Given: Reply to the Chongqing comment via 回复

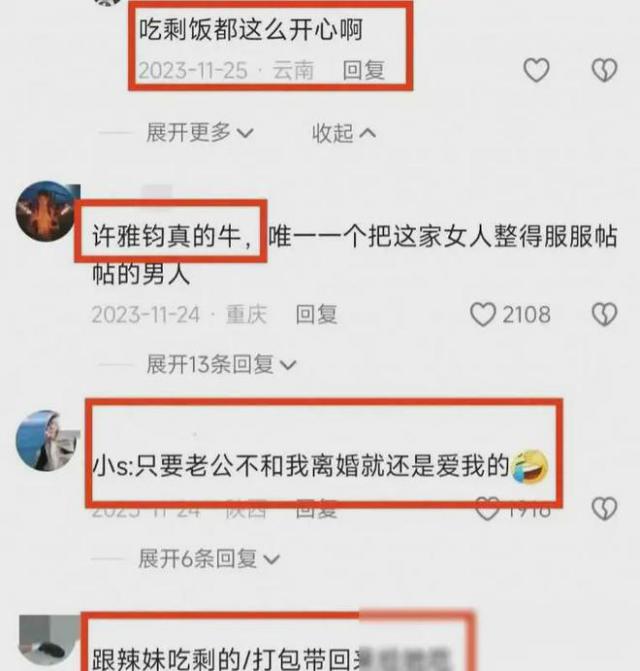Looking at the screenshot, I should click(x=317, y=315).
